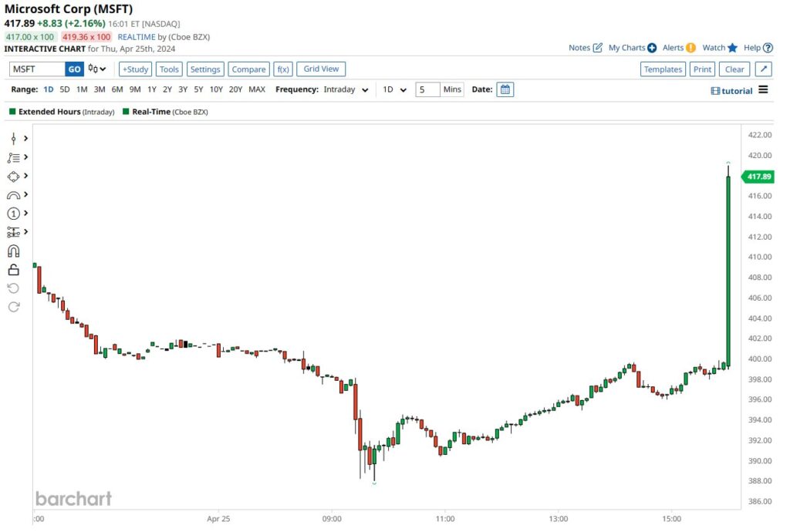790x532 pixels.
Task: Click the 417.89 green price marker
Action: click(759, 177)
